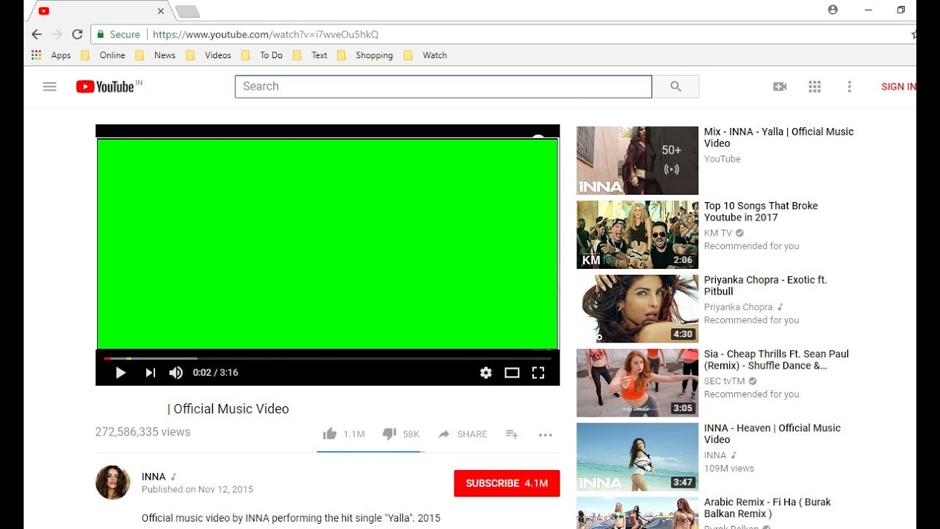
Task: Open the Videos bookmark folder
Action: coord(210,56)
